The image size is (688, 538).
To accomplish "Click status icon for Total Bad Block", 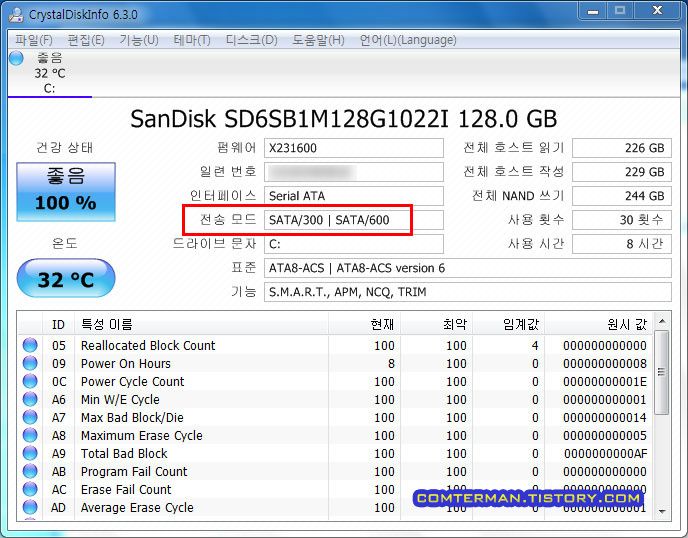I will [30, 453].
